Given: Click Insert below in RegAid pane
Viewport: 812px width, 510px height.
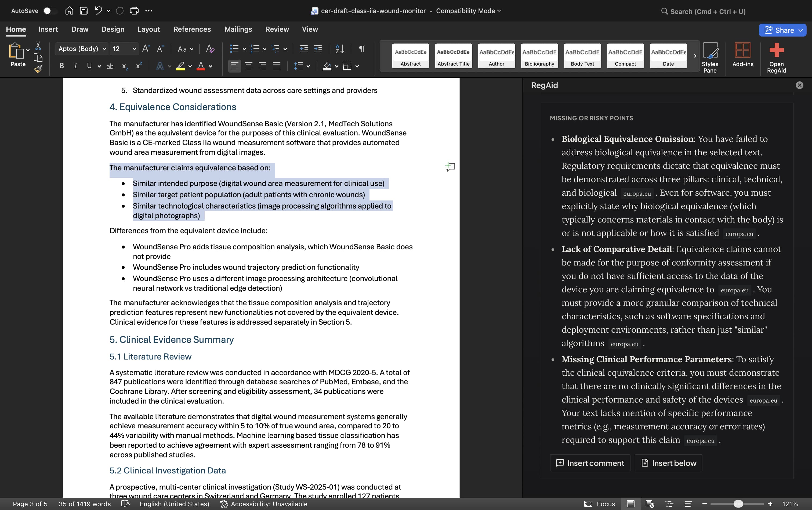Looking at the screenshot, I should (668, 462).
